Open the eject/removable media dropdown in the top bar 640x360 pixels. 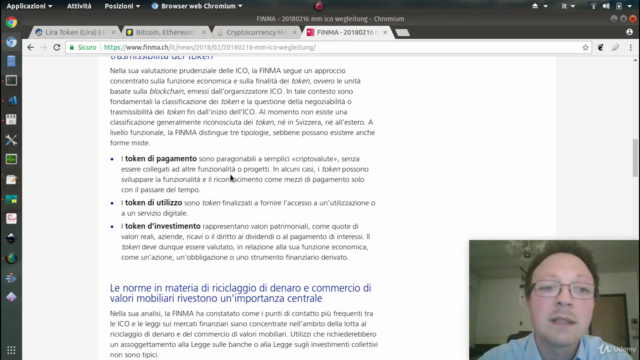pyautogui.click(x=539, y=6)
